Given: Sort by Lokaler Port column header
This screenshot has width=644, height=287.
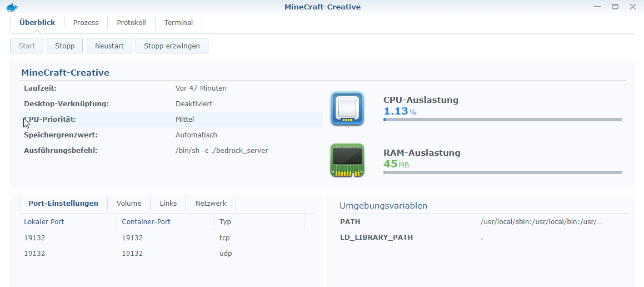Looking at the screenshot, I should tap(68, 222).
